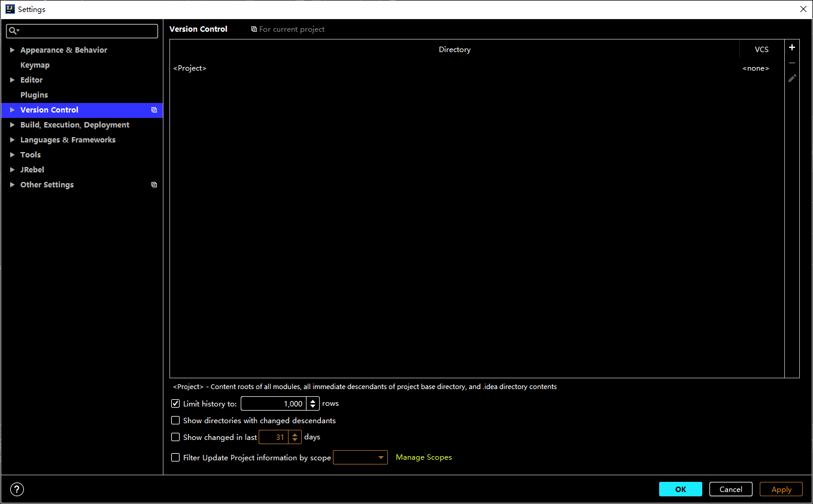The height and width of the screenshot is (504, 813).
Task: Select Plugins in settings tree
Action: point(34,95)
